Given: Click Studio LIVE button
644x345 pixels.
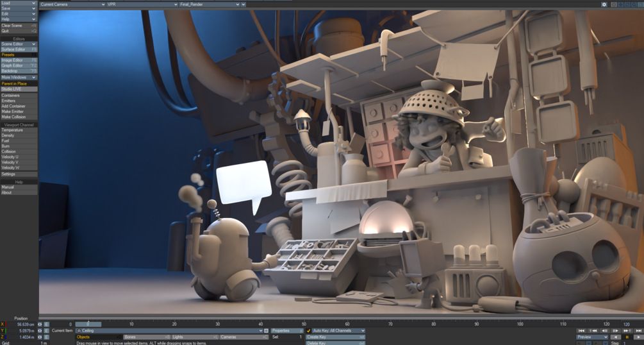Looking at the screenshot, I should [19, 89].
